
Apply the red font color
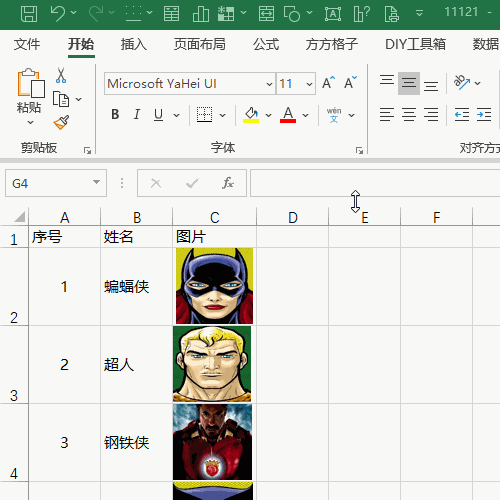pyautogui.click(x=288, y=115)
